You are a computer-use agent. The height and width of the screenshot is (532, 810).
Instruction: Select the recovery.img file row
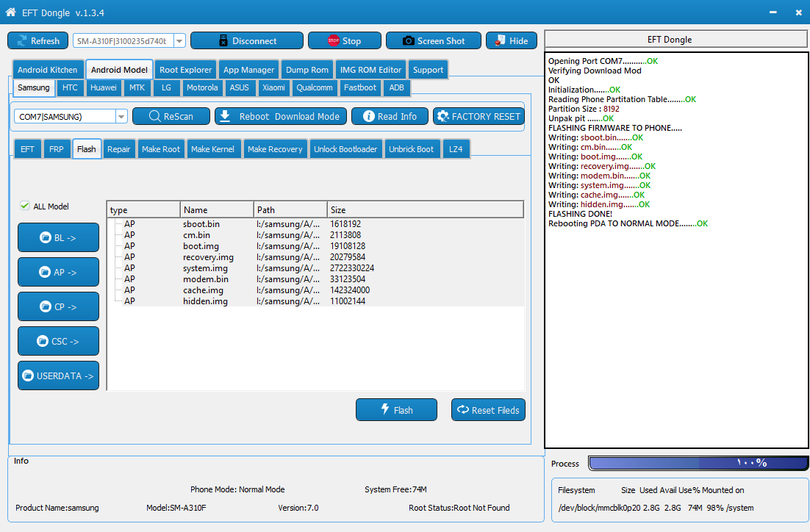pos(315,257)
